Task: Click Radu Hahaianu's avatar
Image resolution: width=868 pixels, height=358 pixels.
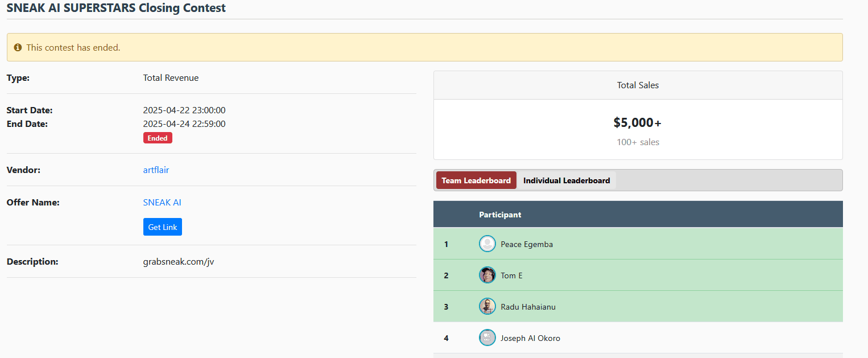Action: (487, 307)
